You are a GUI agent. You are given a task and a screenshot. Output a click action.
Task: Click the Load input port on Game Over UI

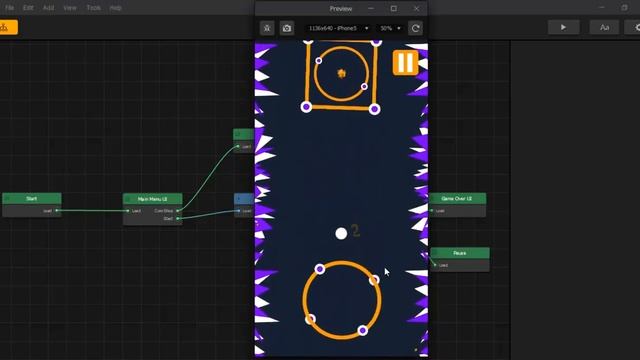pyautogui.click(x=432, y=211)
